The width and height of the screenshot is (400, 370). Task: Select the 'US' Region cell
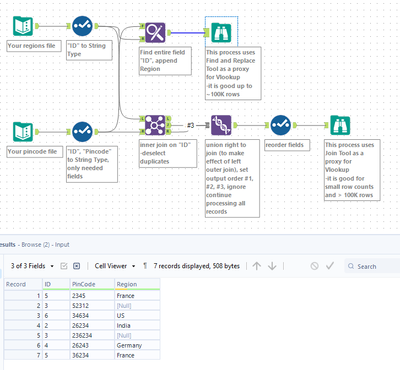click(137, 316)
